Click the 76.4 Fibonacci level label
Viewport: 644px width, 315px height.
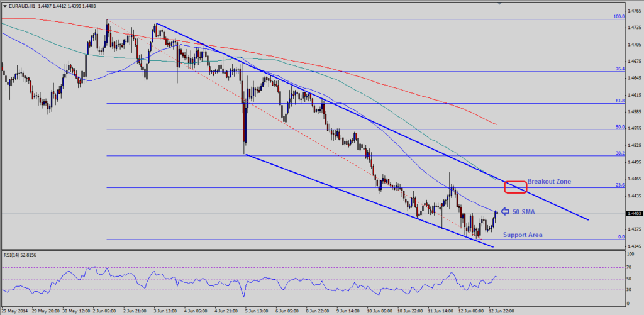619,69
